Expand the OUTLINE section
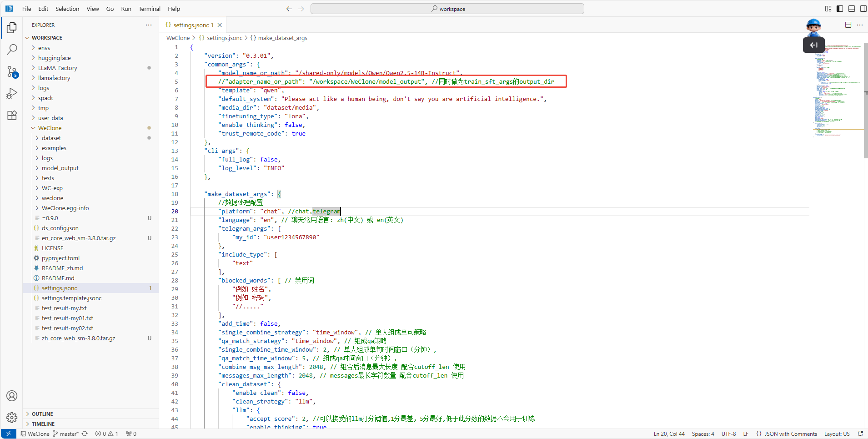 [x=42, y=414]
